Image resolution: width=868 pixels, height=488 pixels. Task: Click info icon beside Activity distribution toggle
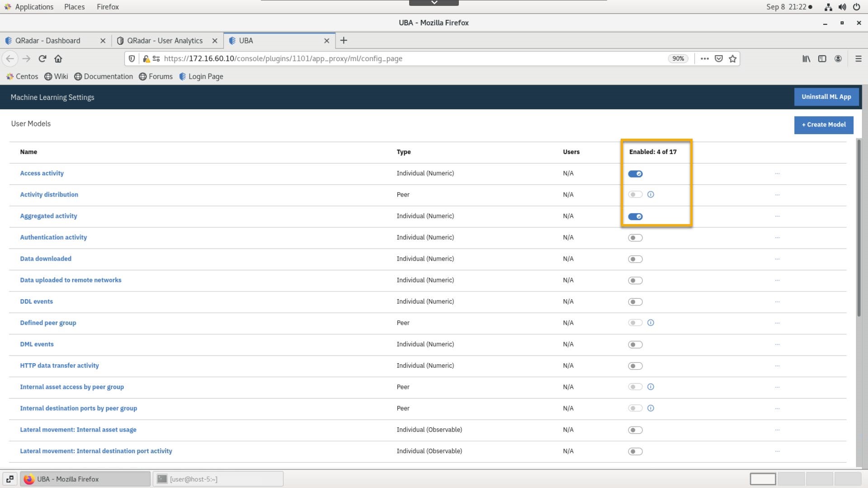pyautogui.click(x=651, y=194)
